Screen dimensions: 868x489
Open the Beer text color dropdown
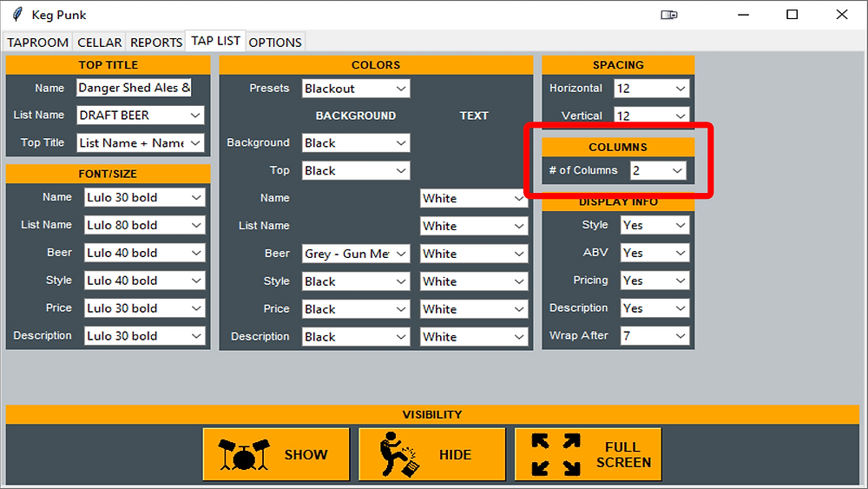click(x=473, y=254)
